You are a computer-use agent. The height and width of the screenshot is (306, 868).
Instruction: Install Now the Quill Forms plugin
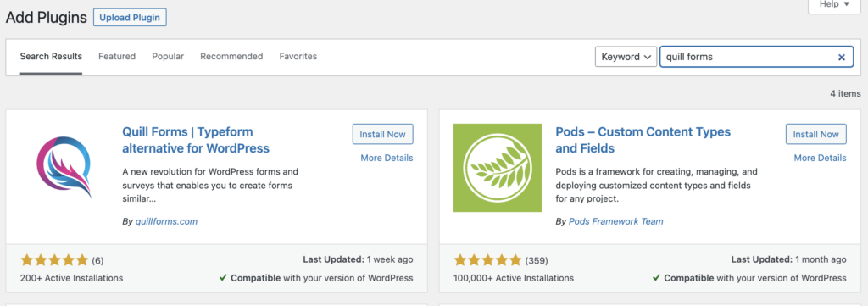pyautogui.click(x=382, y=135)
